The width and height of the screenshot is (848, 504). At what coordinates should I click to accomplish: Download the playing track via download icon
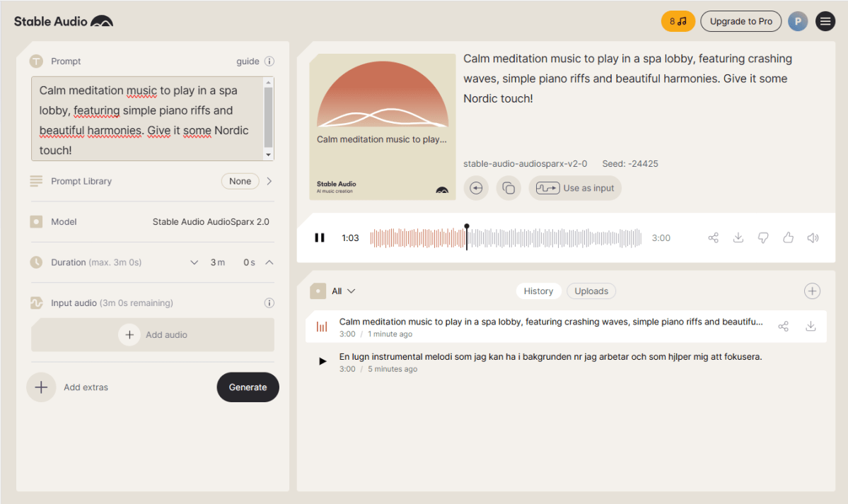pos(738,238)
